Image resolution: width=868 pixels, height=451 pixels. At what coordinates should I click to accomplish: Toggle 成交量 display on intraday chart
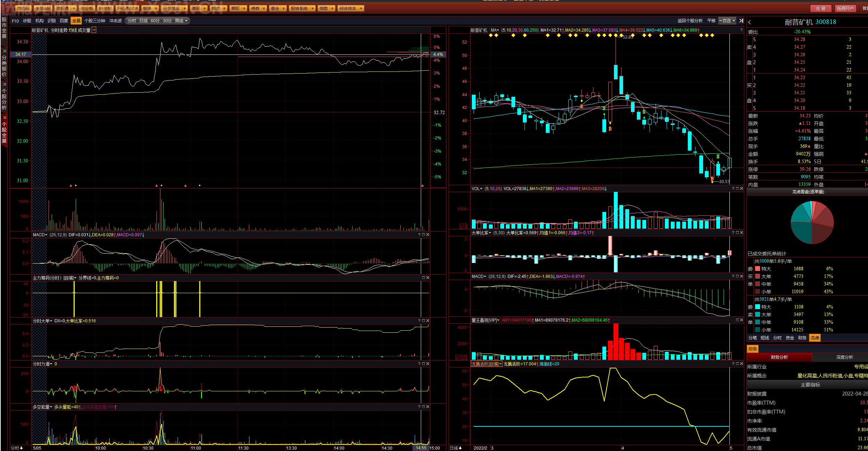coord(84,31)
